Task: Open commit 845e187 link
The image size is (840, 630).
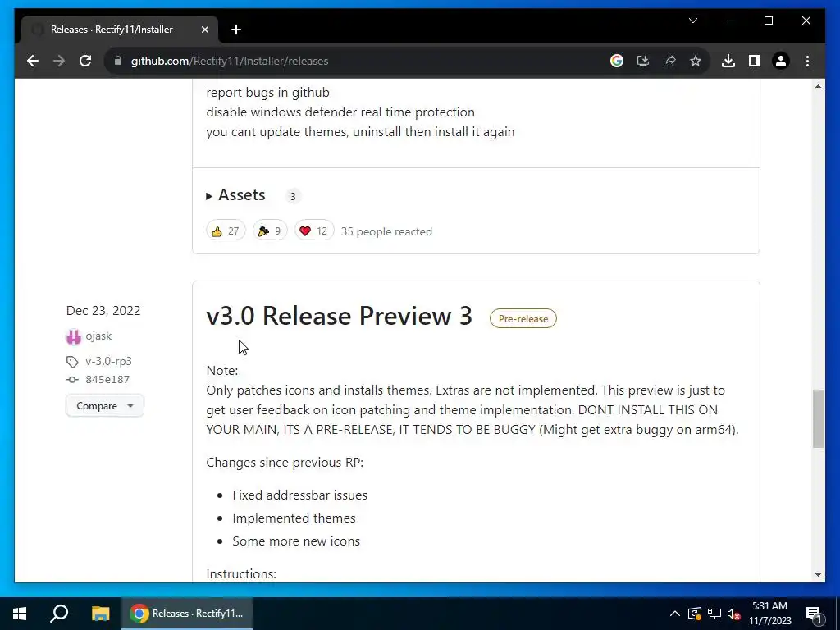Action: tap(107, 379)
